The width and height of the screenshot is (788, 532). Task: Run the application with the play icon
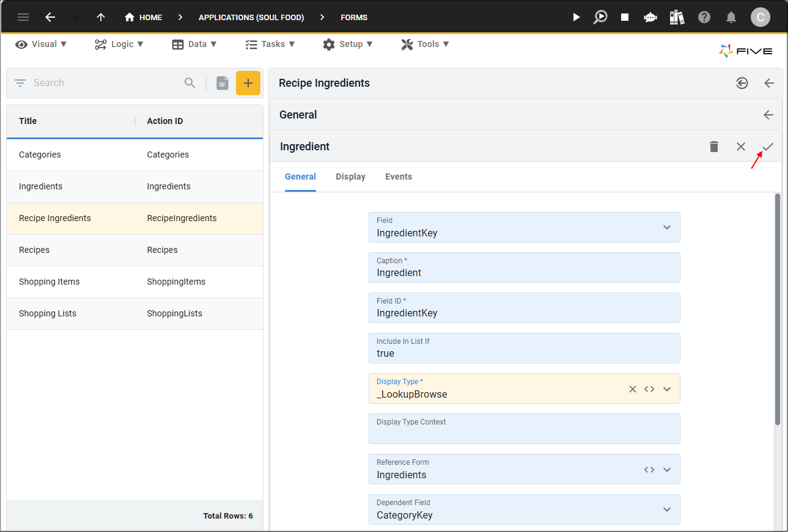coord(576,17)
